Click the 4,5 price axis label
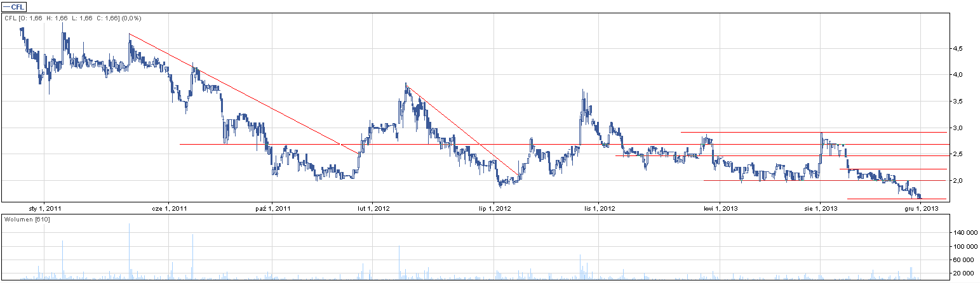This screenshot has width=980, height=283. (957, 48)
